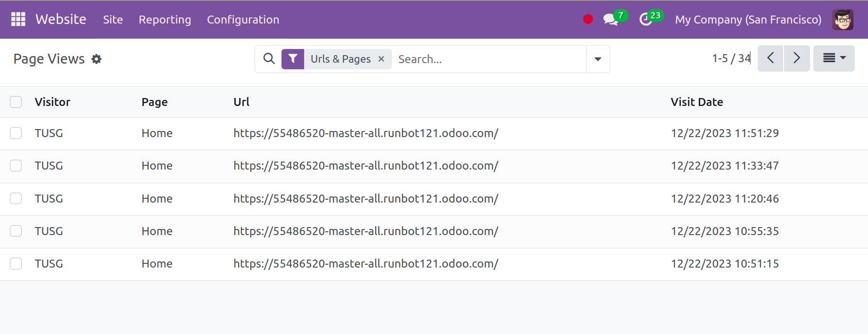Go to the previous page of records
This screenshot has height=334, width=868.
click(770, 58)
